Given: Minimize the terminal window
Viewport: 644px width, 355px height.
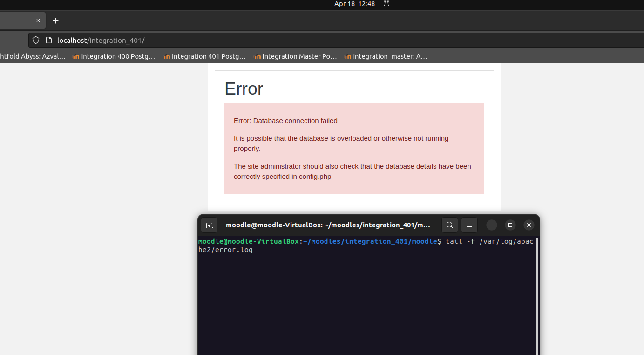Looking at the screenshot, I should (492, 225).
